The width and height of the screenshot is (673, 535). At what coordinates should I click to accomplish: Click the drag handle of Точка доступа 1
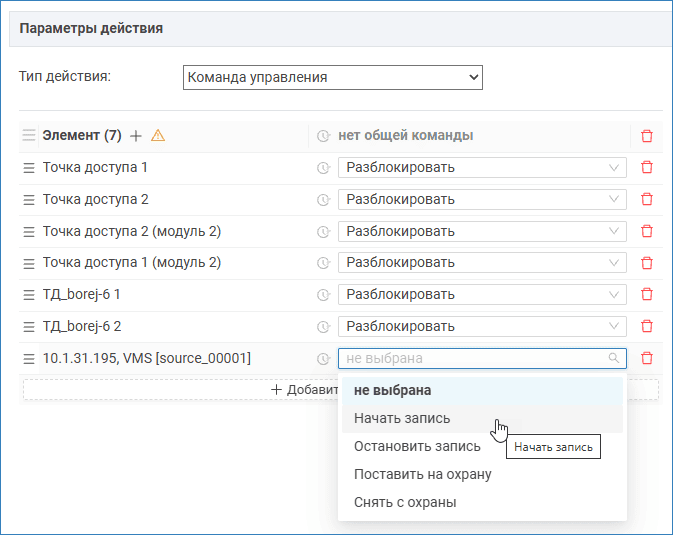[29, 167]
